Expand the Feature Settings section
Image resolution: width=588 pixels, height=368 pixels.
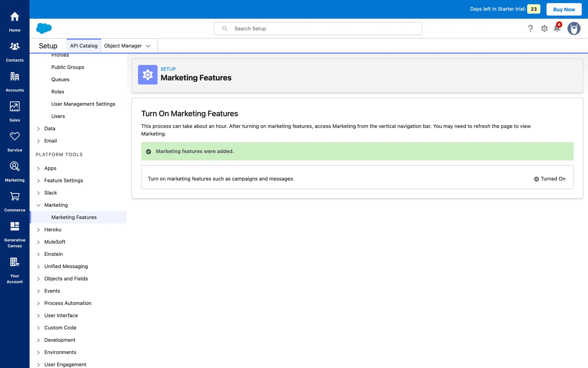coord(39,181)
